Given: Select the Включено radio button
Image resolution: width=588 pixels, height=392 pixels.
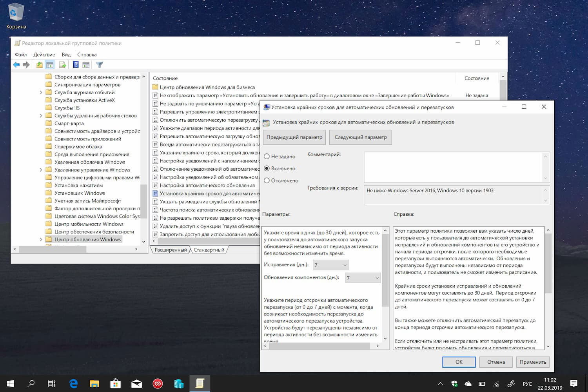Looking at the screenshot, I should [x=267, y=168].
